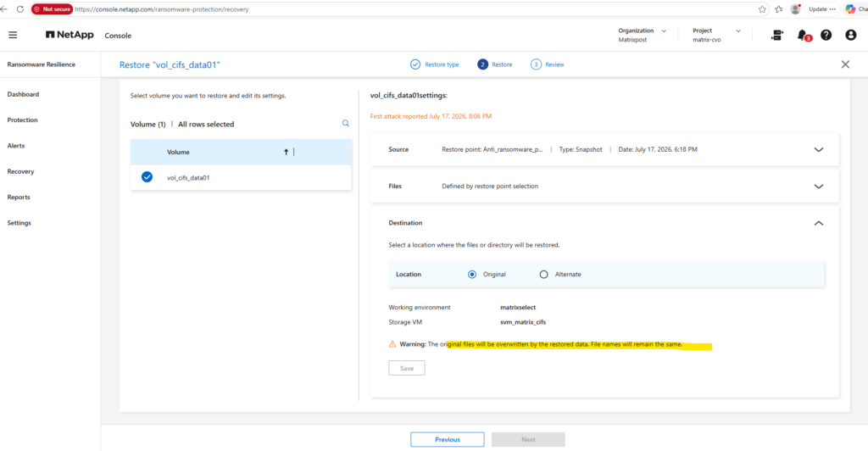This screenshot has width=868, height=451.
Task: Sort by Volume column arrow
Action: (287, 152)
